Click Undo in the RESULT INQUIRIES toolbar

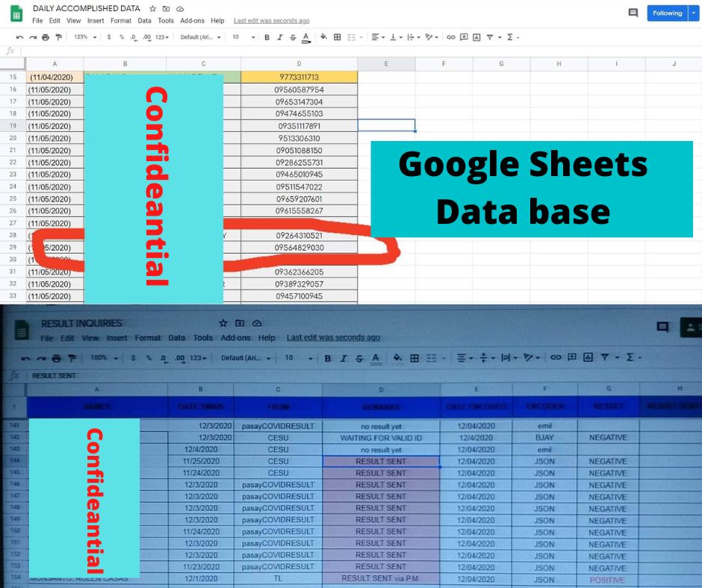pyautogui.click(x=25, y=358)
